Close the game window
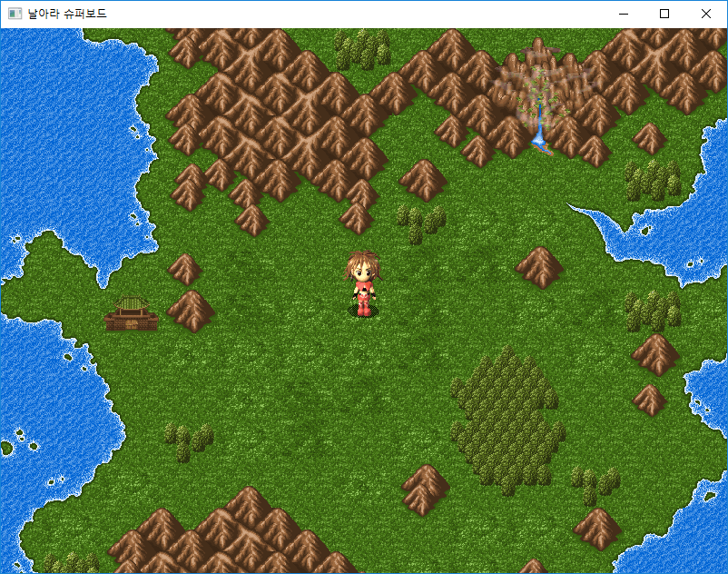The width and height of the screenshot is (728, 574). click(705, 14)
